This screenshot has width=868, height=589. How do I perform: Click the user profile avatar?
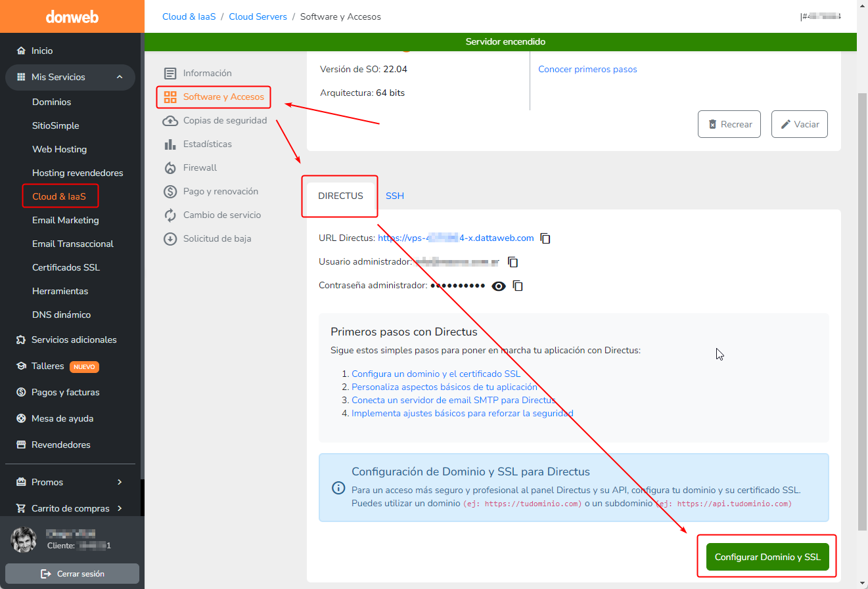point(24,540)
